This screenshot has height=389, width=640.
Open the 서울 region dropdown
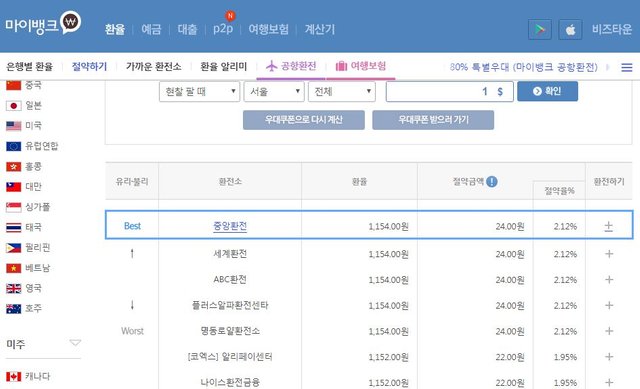[274, 91]
